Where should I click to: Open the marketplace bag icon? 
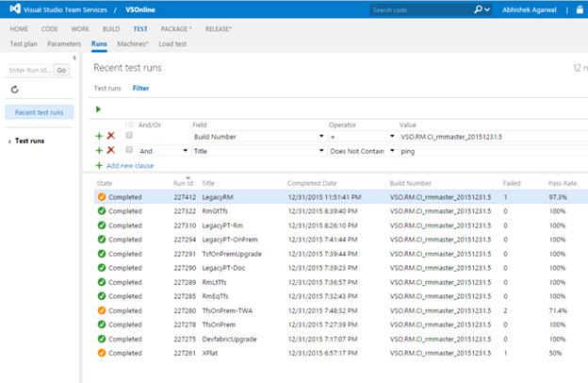pyautogui.click(x=580, y=9)
